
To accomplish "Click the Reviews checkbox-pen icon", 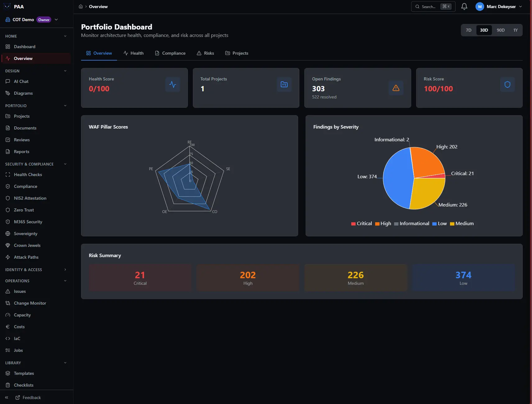I will point(8,140).
